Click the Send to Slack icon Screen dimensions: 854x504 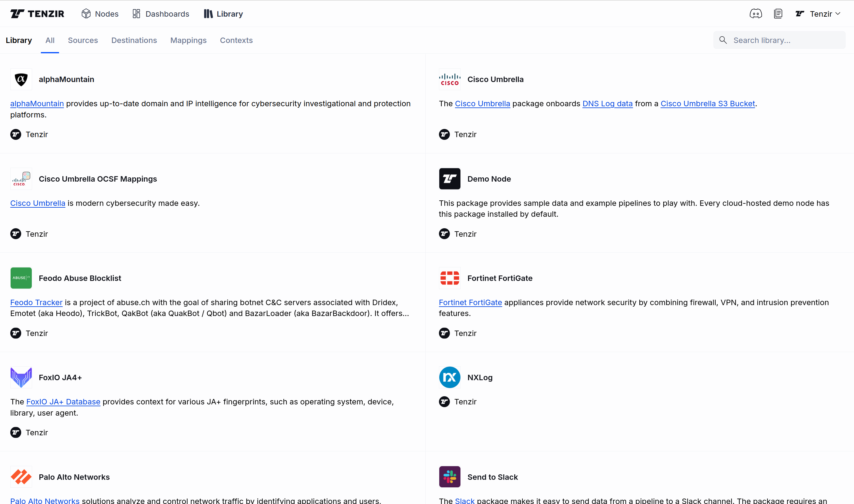450,477
